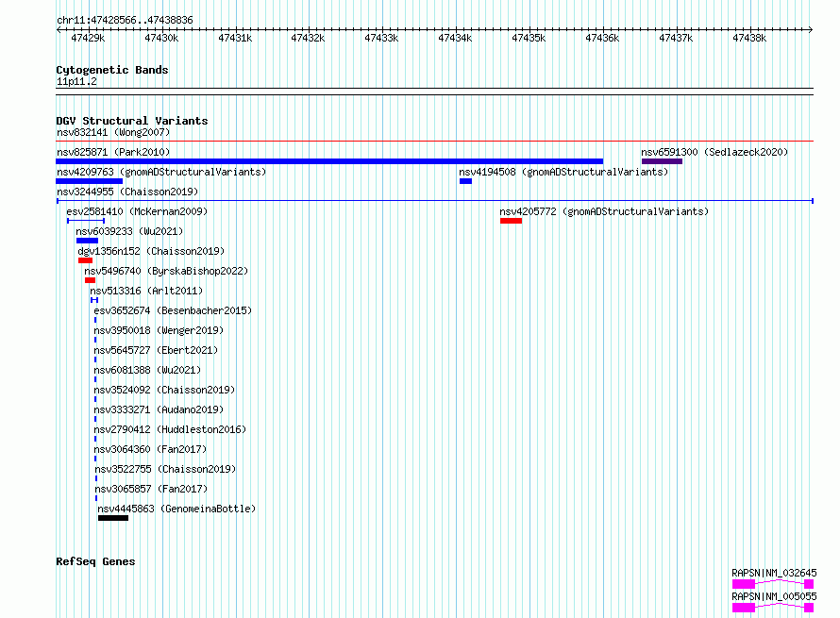Image resolution: width=840 pixels, height=618 pixels.
Task: Open nsv3244955 (Chaisson2019) label
Action: (x=127, y=192)
